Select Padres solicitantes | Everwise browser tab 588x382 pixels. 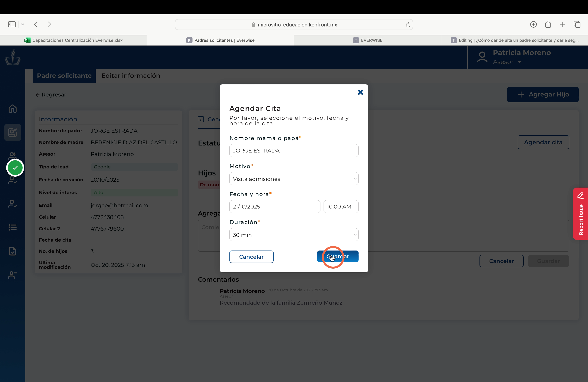pyautogui.click(x=220, y=40)
